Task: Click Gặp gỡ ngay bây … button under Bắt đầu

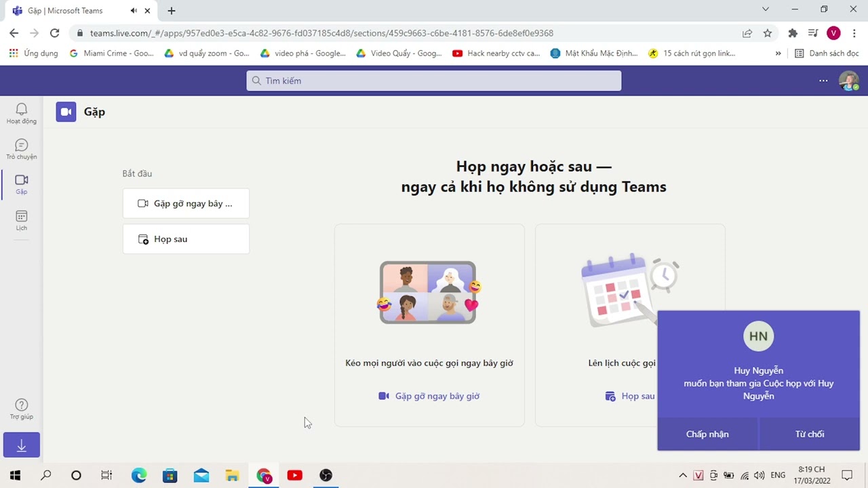Action: (x=186, y=203)
